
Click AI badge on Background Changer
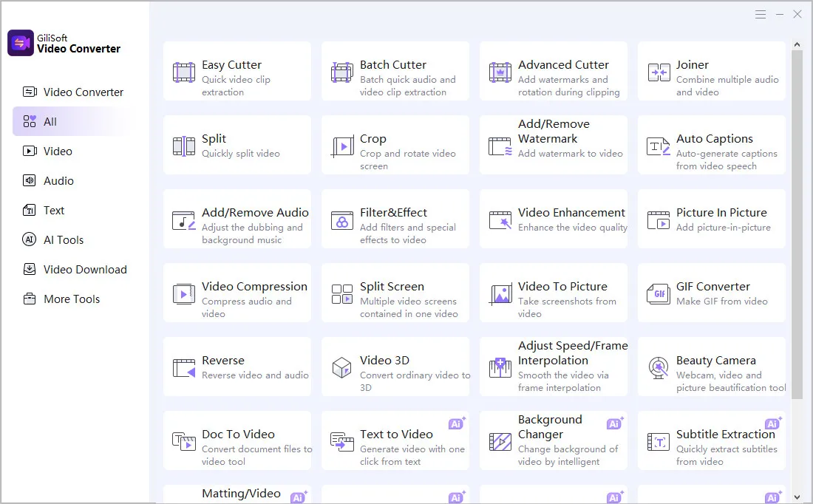tap(615, 423)
